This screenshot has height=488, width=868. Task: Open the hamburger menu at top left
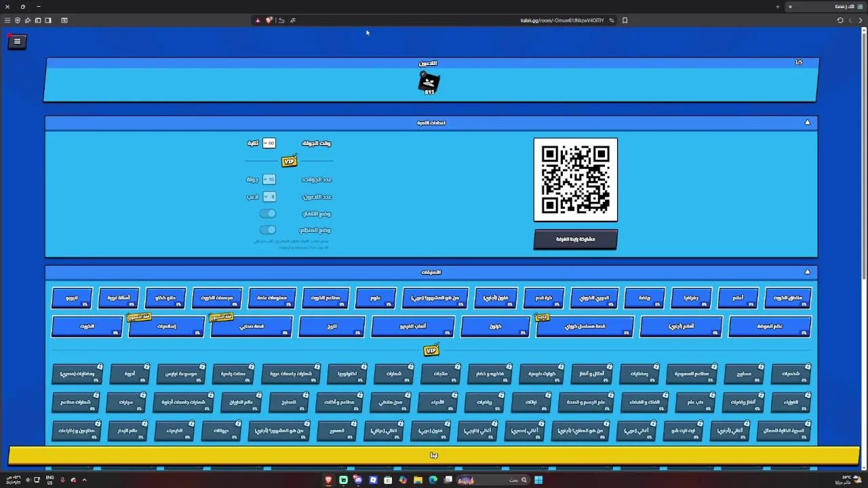point(17,41)
